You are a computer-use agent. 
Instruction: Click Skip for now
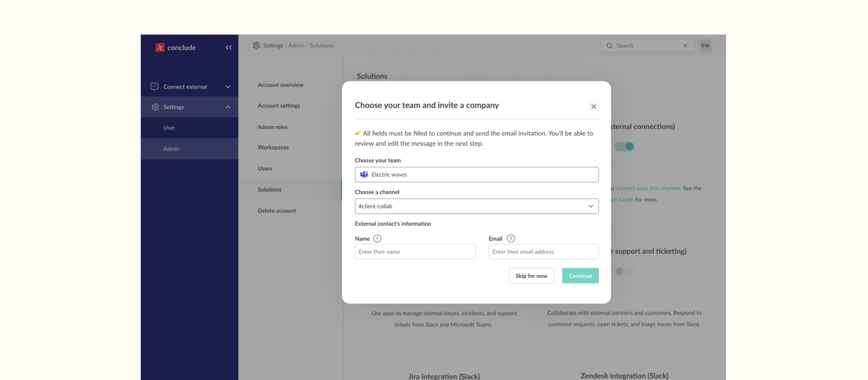tap(532, 276)
